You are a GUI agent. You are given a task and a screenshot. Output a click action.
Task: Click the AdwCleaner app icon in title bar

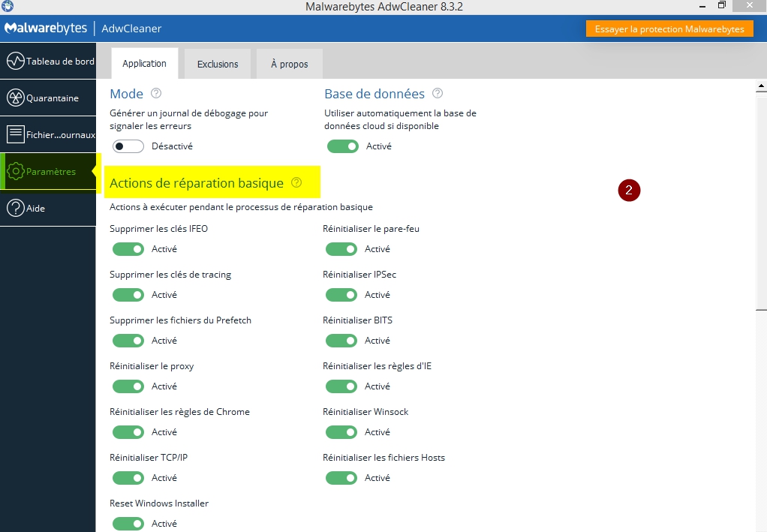(8, 6)
